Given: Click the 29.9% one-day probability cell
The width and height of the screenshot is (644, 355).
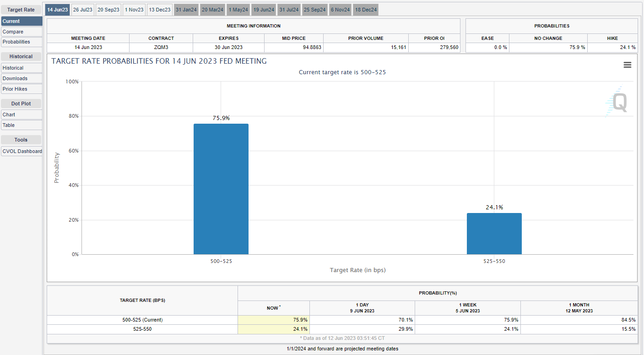Looking at the screenshot, I should (362, 329).
